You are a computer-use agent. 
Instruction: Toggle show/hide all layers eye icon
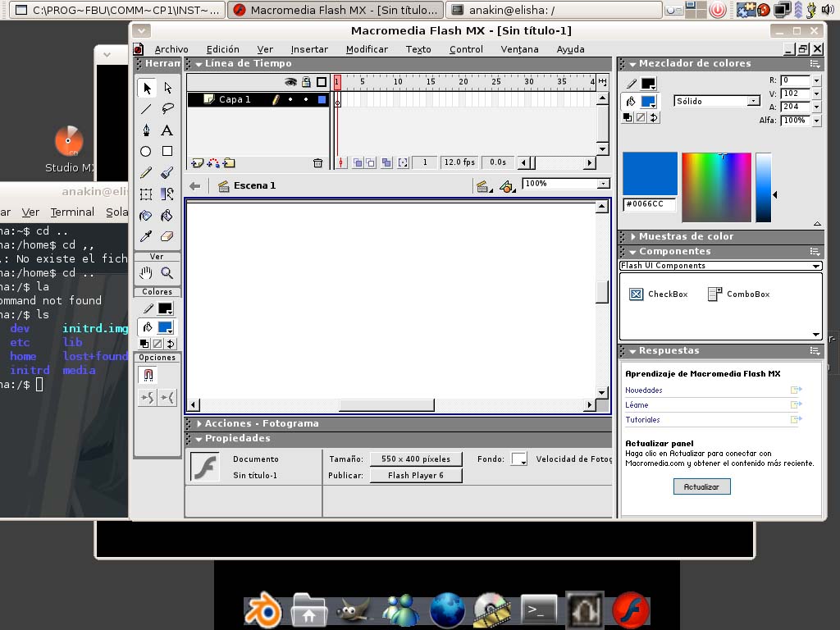(x=290, y=82)
